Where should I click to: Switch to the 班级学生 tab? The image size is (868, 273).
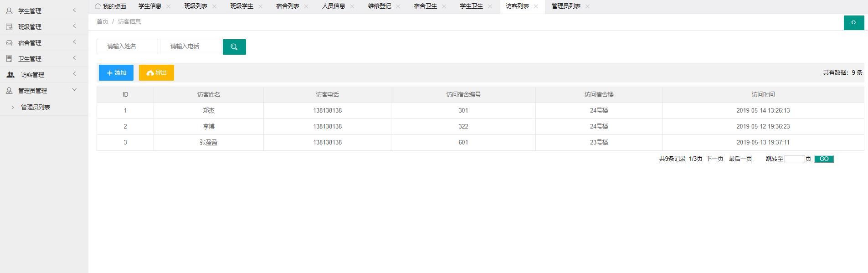tap(242, 6)
